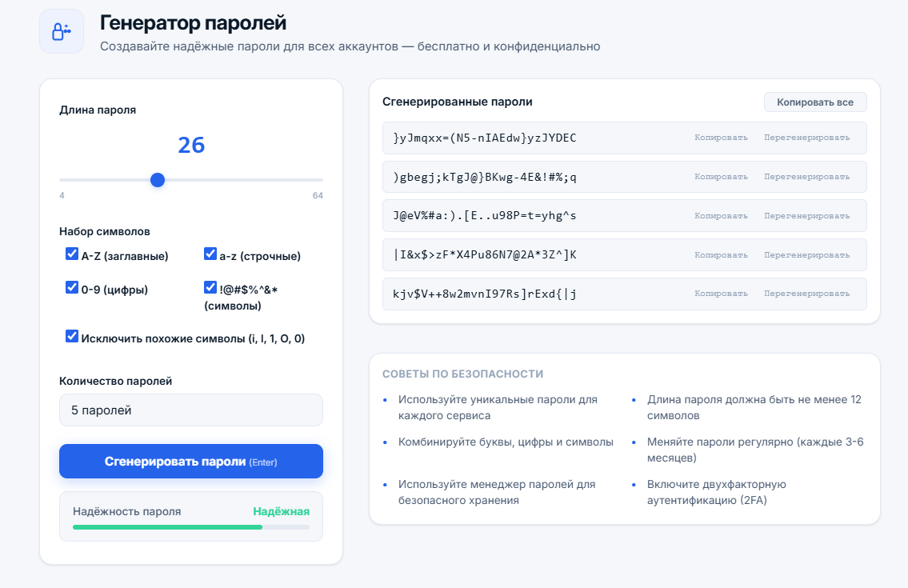The height and width of the screenshot is (588, 908).
Task: Uncheck exclude similar characters option
Action: 72,337
